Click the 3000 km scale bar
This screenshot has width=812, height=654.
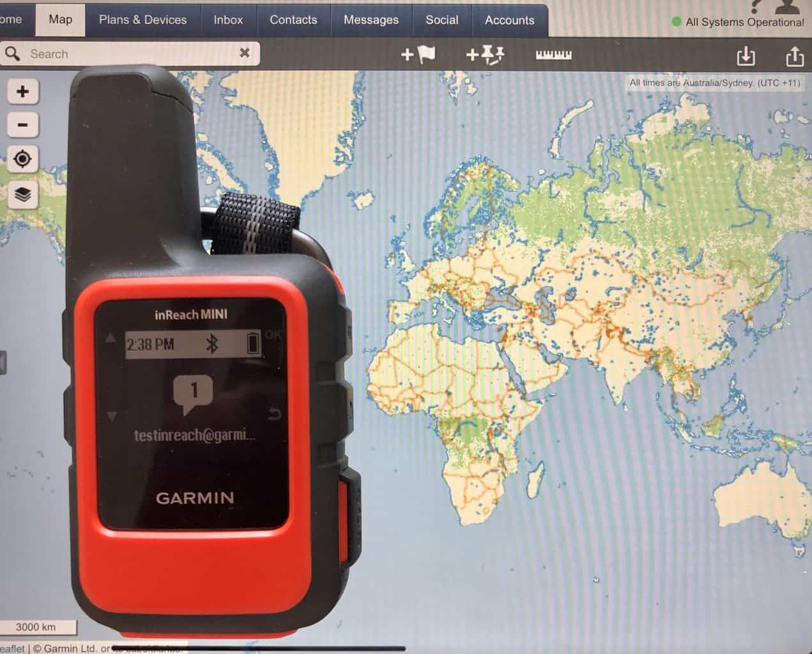pyautogui.click(x=37, y=627)
